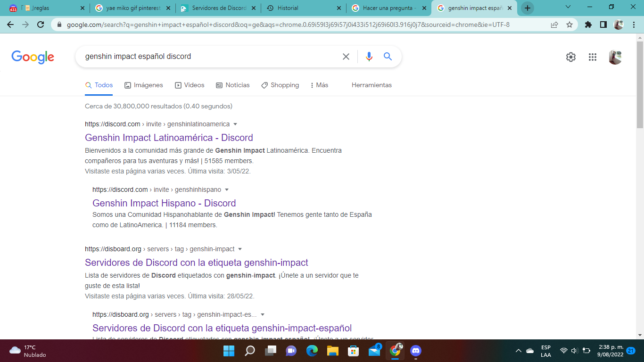Open the weather widget showing 17°C
This screenshot has height=362, width=644.
tap(28, 351)
